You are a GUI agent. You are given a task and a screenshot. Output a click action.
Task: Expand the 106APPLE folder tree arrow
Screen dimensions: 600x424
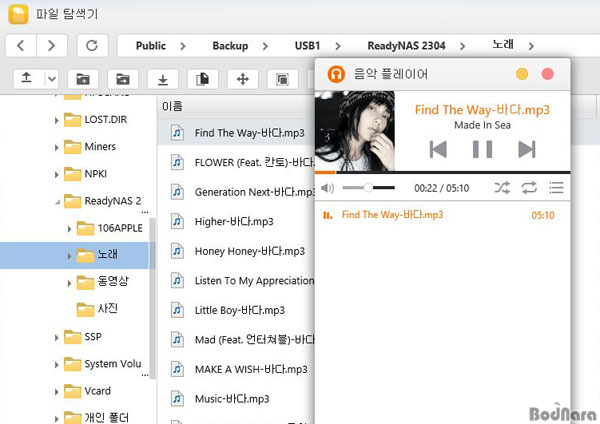(x=69, y=229)
